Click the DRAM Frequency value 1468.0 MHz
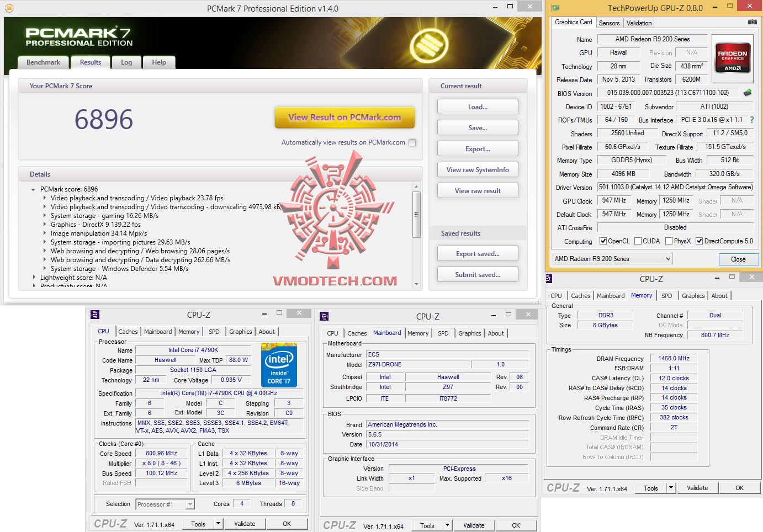 pyautogui.click(x=674, y=359)
